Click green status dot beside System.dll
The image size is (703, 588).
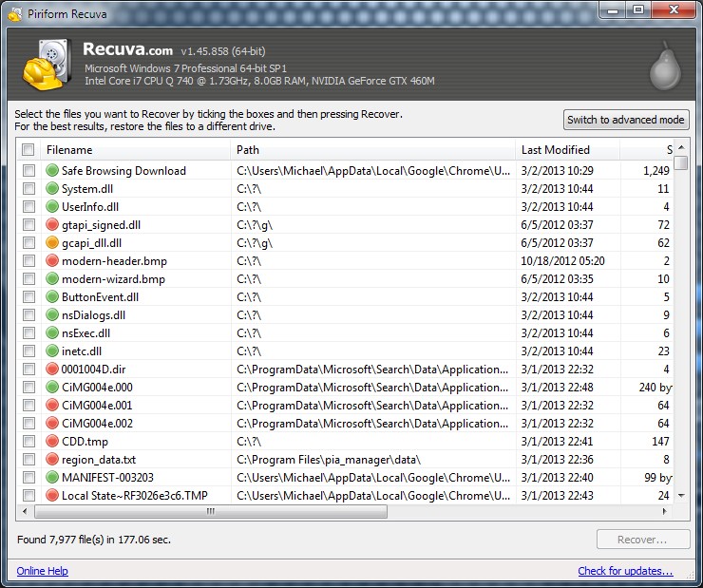click(52, 189)
